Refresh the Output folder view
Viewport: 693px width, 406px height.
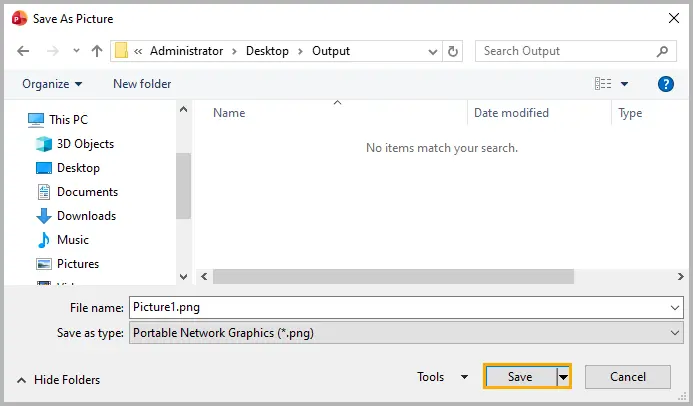pyautogui.click(x=453, y=52)
